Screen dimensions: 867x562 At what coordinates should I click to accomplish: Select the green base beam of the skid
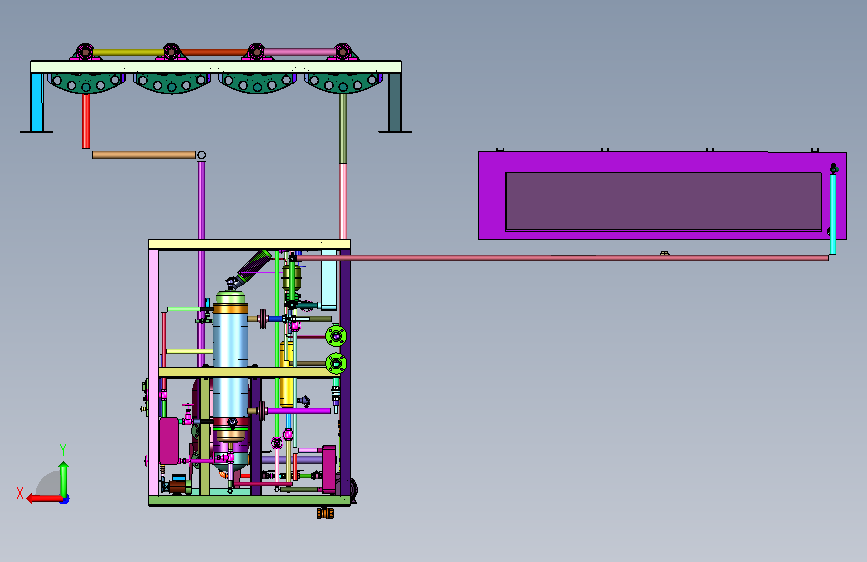click(x=249, y=501)
